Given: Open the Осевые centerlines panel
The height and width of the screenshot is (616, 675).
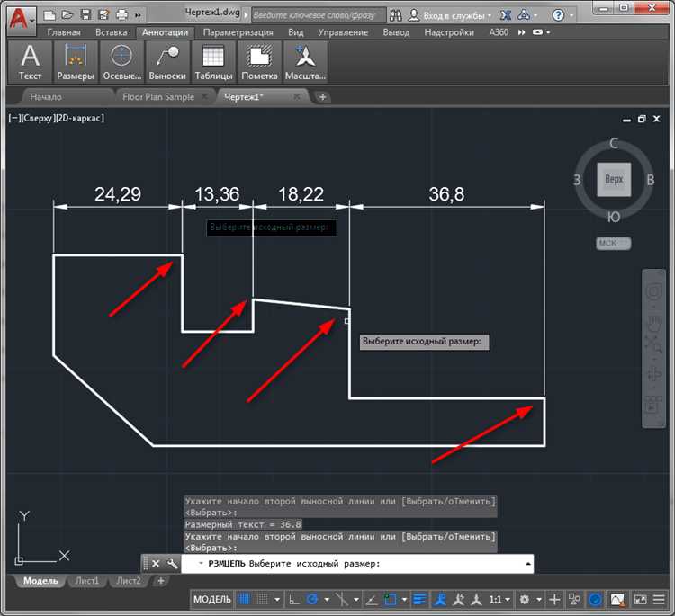Looking at the screenshot, I should [121, 62].
